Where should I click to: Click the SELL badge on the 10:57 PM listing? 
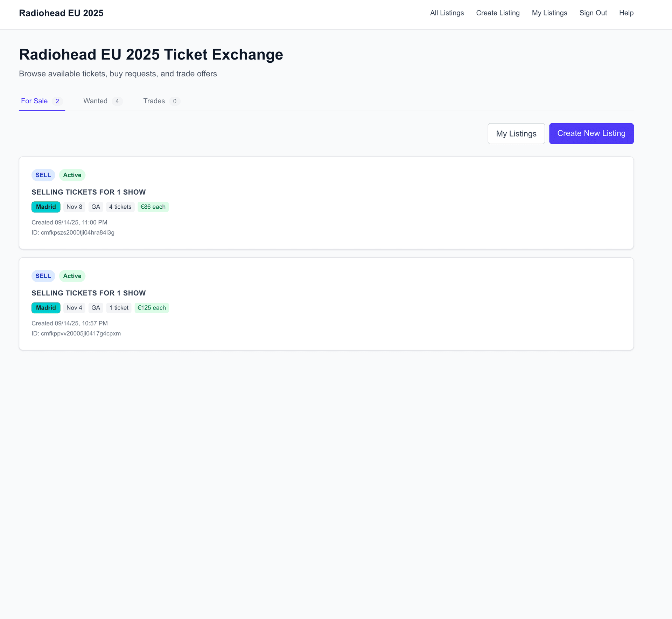click(x=43, y=276)
